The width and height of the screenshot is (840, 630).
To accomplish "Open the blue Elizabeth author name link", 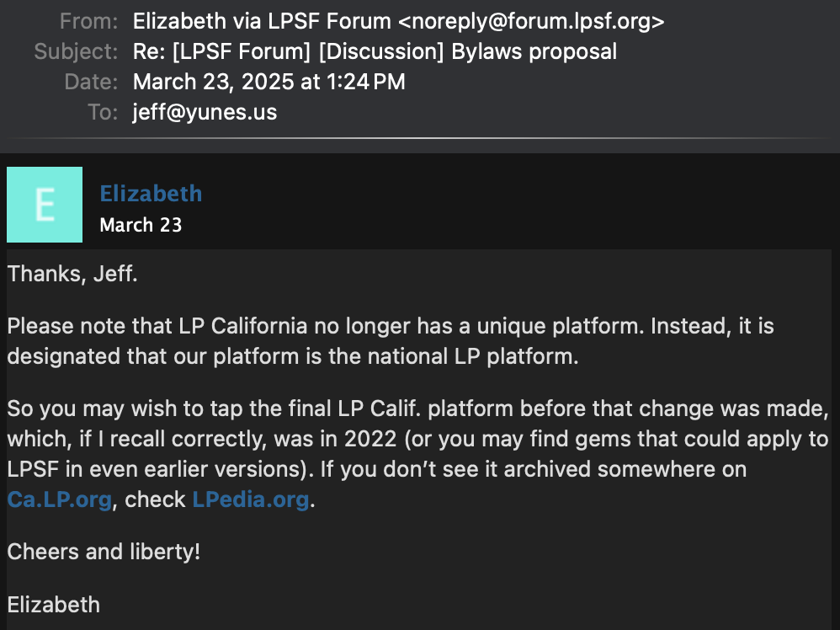I will pyautogui.click(x=151, y=194).
